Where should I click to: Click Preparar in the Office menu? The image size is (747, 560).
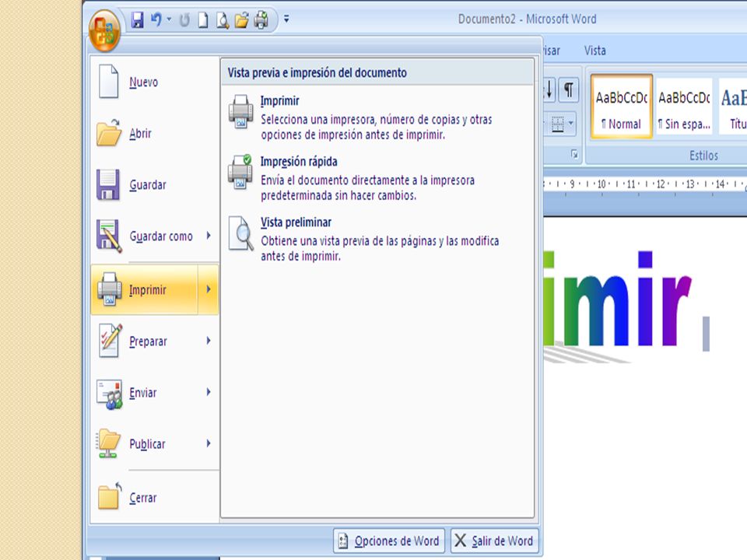145,341
